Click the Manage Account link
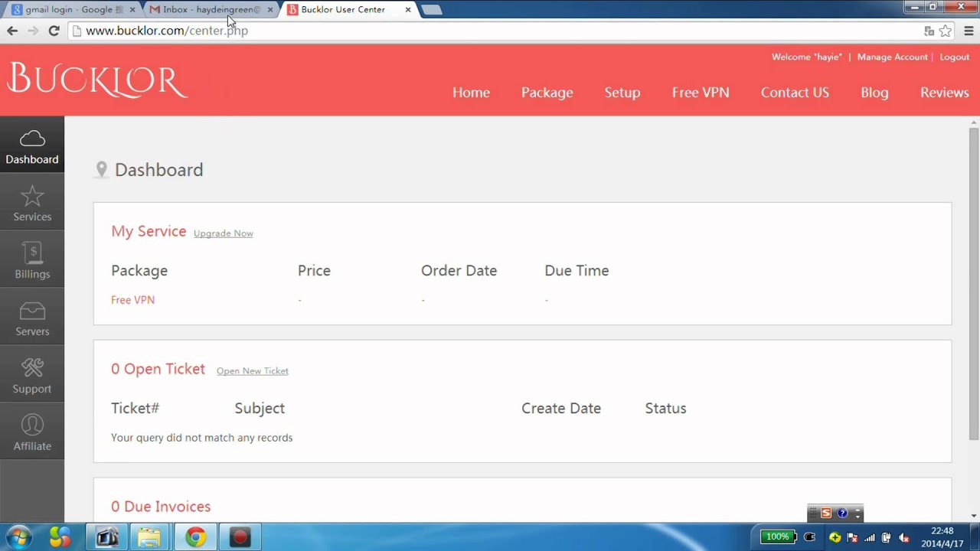Screen dimensions: 980x551 [892, 57]
